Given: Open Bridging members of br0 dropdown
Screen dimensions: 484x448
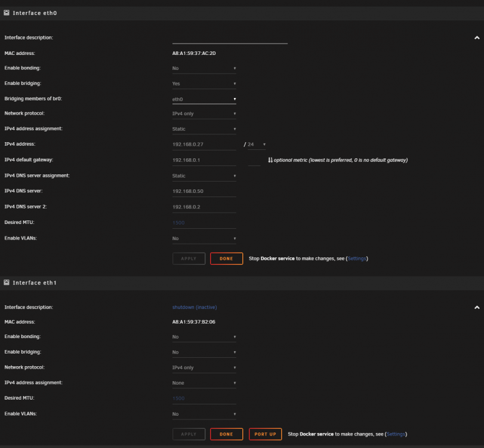Looking at the screenshot, I should coord(204,99).
